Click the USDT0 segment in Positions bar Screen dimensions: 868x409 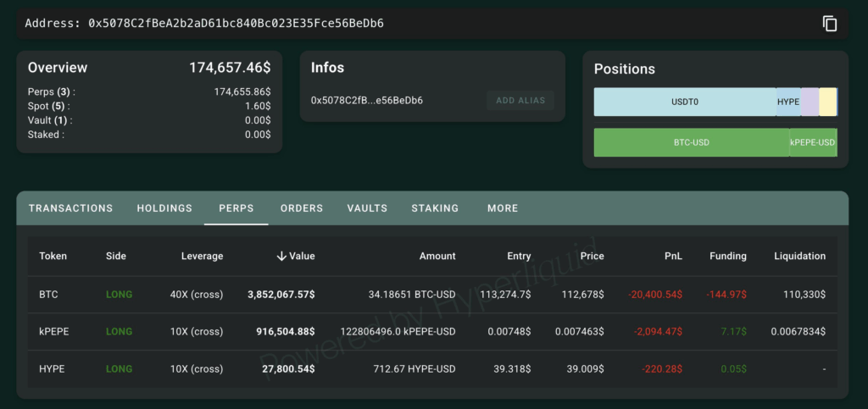coord(684,102)
